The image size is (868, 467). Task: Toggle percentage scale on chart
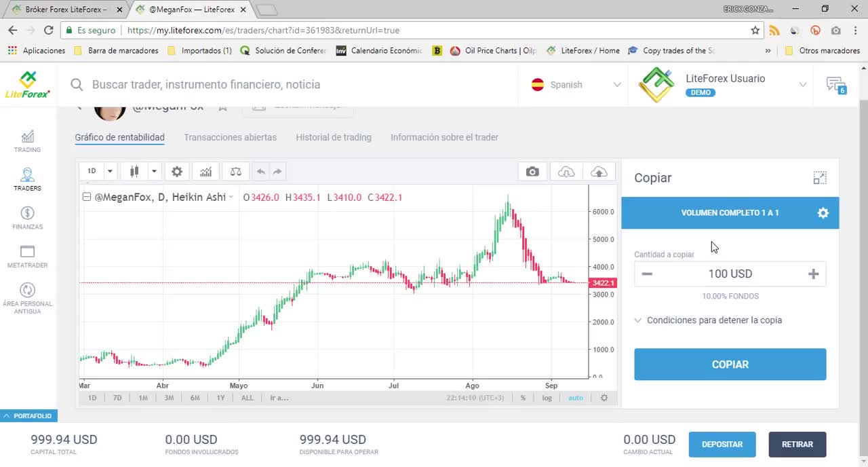coord(523,398)
